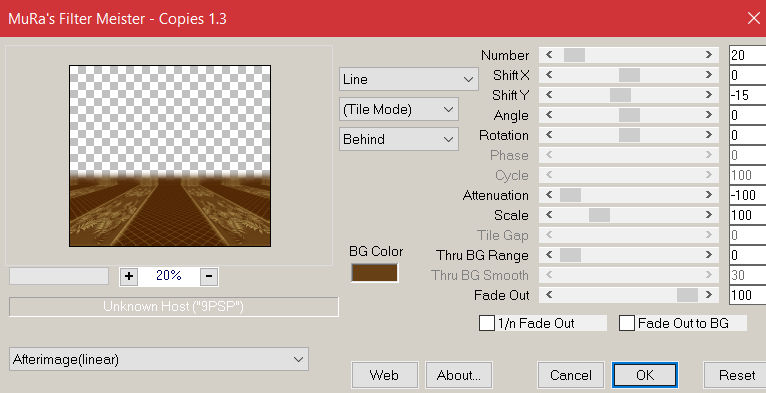The height and width of the screenshot is (393, 766).
Task: Open the Afterimage(linear) preset dropdown
Action: [x=159, y=359]
